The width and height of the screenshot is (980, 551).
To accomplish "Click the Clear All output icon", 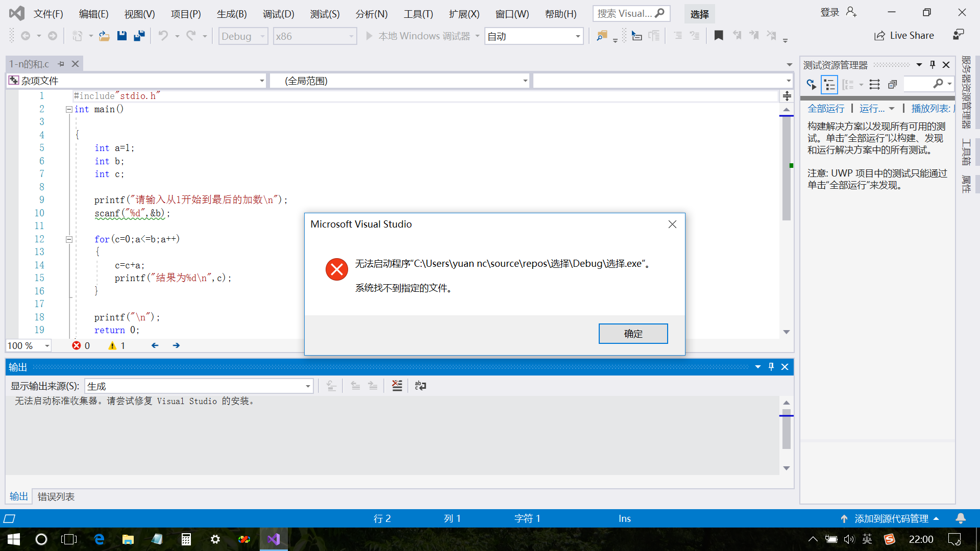I will [397, 386].
